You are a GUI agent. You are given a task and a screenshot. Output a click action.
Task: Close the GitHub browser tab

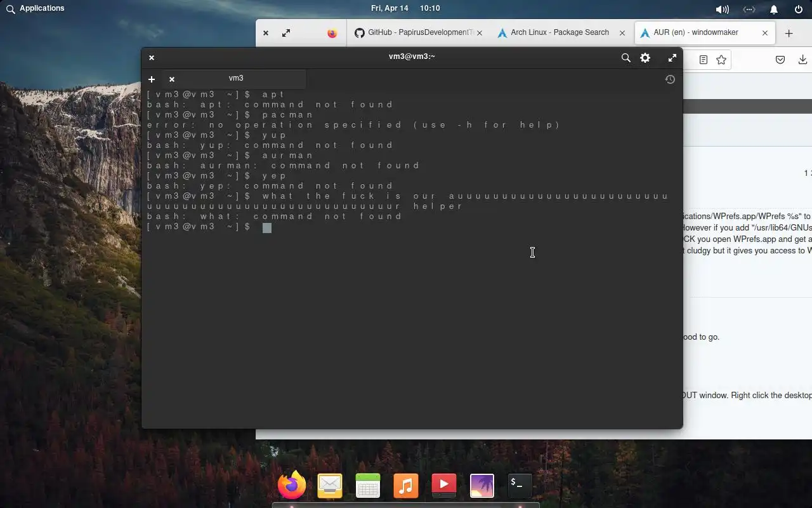pos(480,33)
